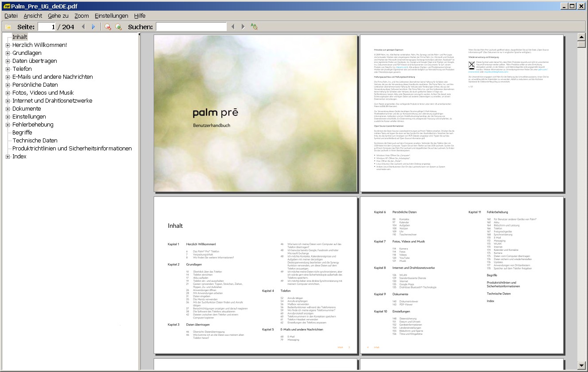Click inside the Suchen search box
588x372 pixels.
[191, 26]
